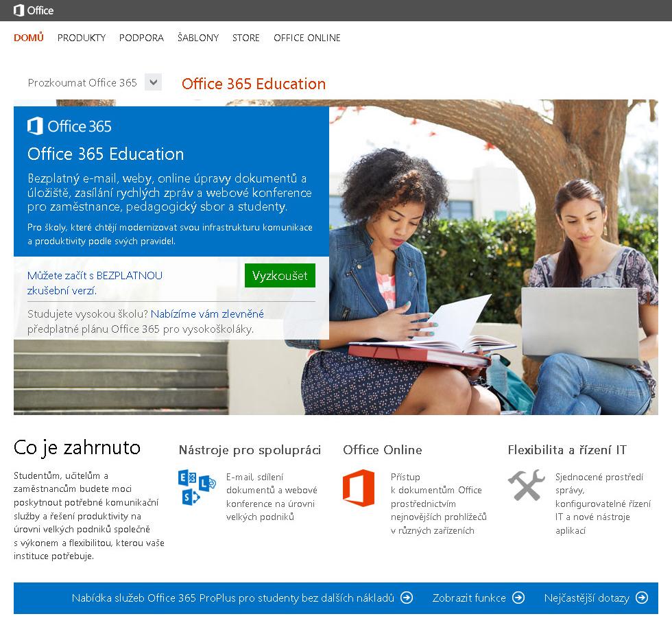Screen dimensions: 672x625
Task: Click the wrench and hammer tools icon
Action: tap(527, 485)
